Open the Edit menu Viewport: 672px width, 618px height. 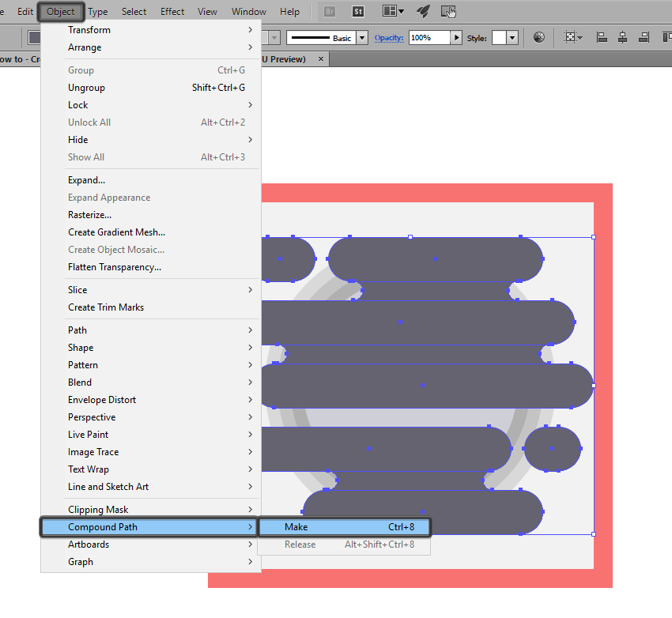[25, 12]
